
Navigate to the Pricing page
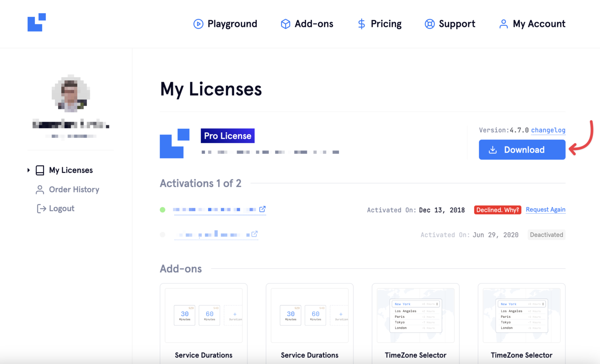coord(386,24)
